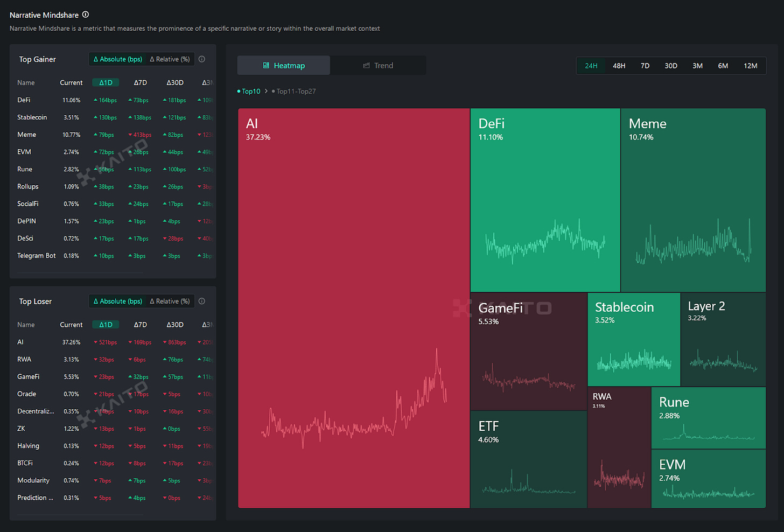Screen dimensions: 784x532
Task: Open the Meme heatmap tile
Action: click(694, 200)
